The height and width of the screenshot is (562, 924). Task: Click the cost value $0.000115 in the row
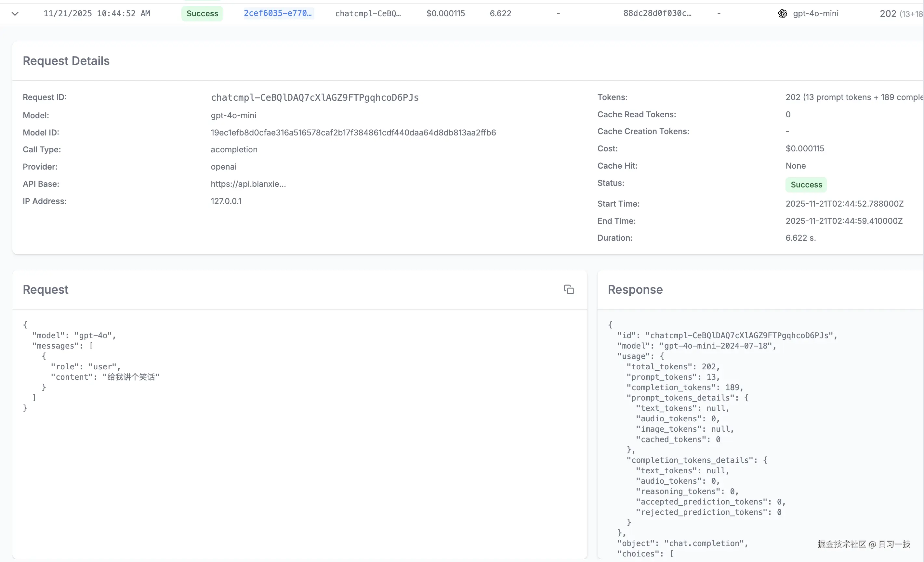coord(445,14)
